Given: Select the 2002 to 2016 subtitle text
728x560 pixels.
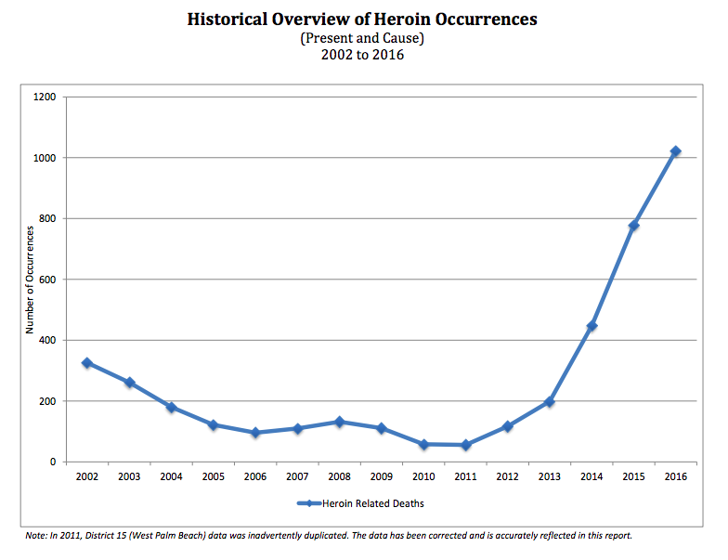Looking at the screenshot, I should point(364,54).
